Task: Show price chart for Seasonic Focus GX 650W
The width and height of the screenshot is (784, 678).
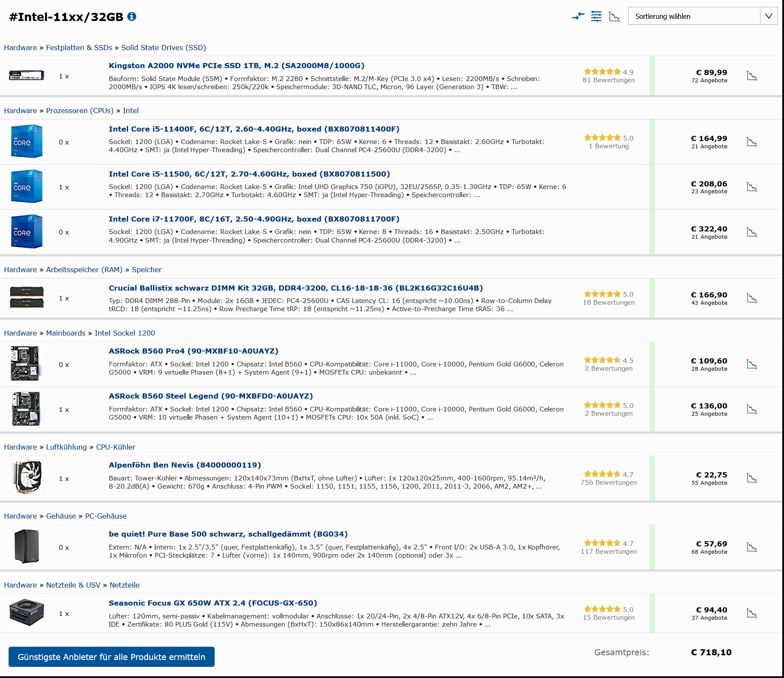Action: [752, 613]
